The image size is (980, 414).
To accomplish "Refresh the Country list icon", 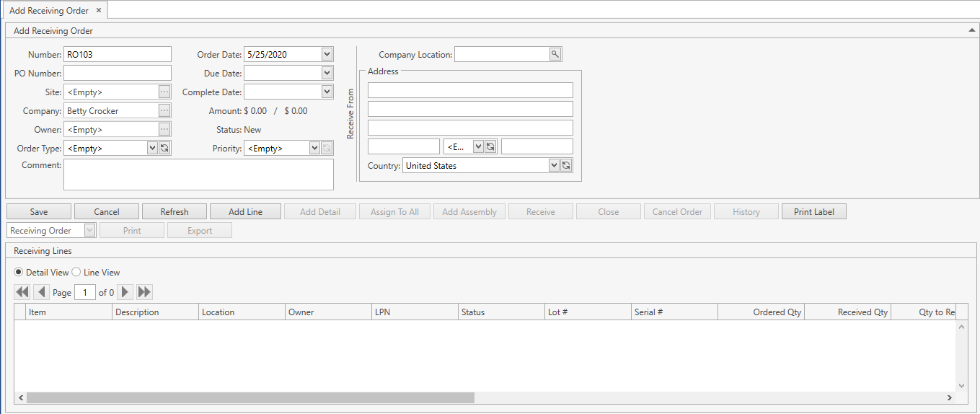I will (x=566, y=166).
